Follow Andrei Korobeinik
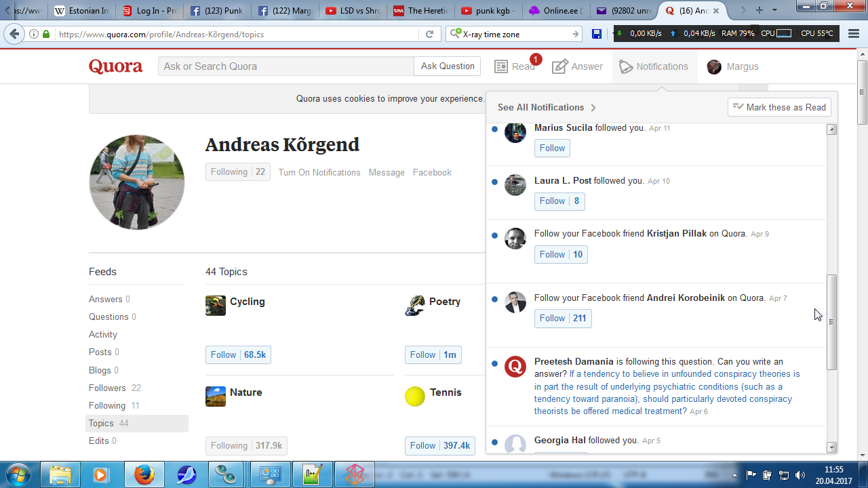The image size is (868, 488). [563, 319]
